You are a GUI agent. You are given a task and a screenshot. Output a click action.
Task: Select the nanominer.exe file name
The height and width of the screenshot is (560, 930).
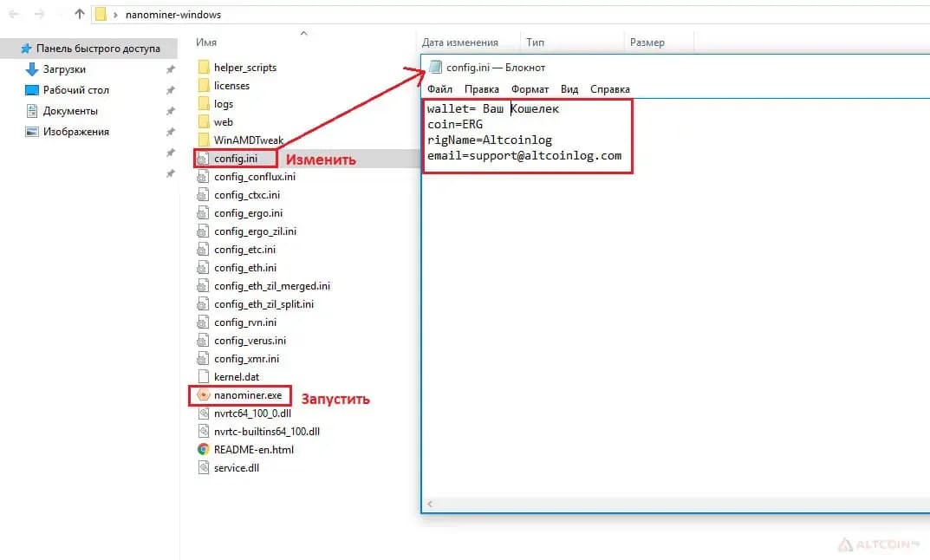click(x=248, y=395)
